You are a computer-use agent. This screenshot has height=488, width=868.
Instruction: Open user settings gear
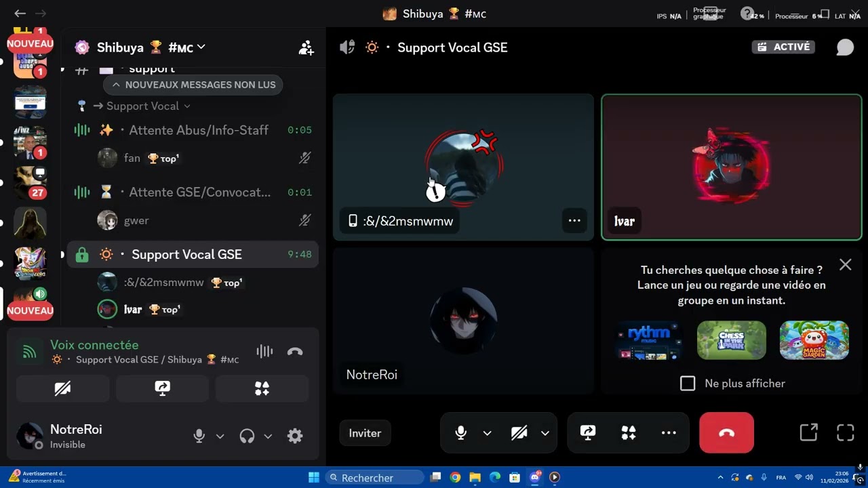(x=295, y=436)
